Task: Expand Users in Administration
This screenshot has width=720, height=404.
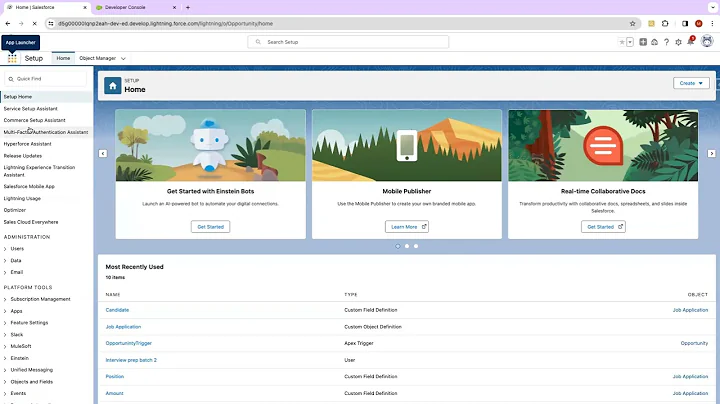Action: 5,249
